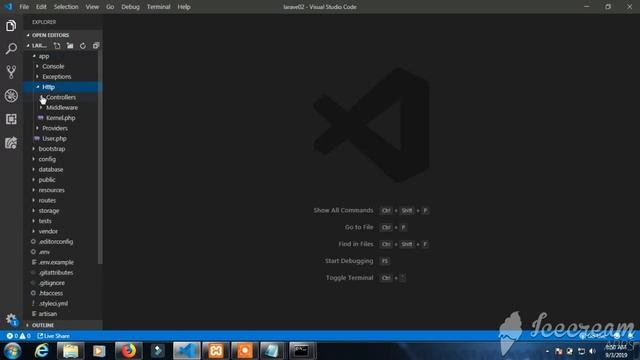640x360 pixels.
Task: Launch Internet Explorer from taskbar
Action: pos(41,351)
